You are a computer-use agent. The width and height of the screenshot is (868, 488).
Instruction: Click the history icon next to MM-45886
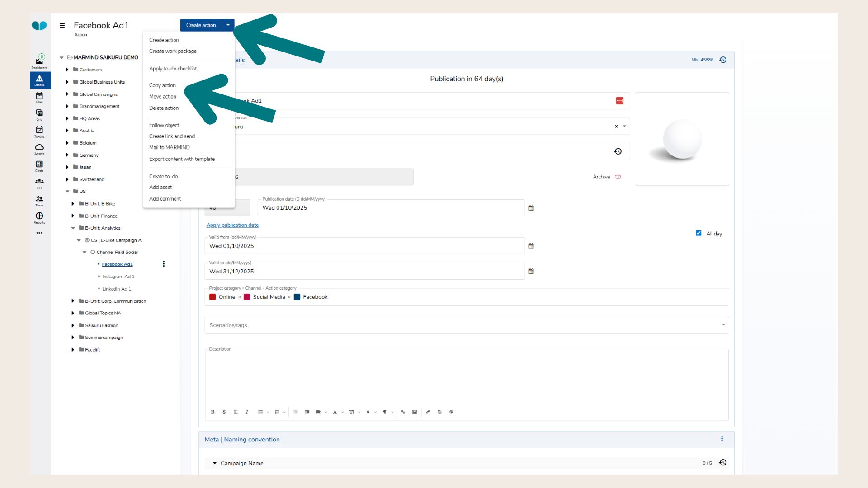click(x=722, y=60)
